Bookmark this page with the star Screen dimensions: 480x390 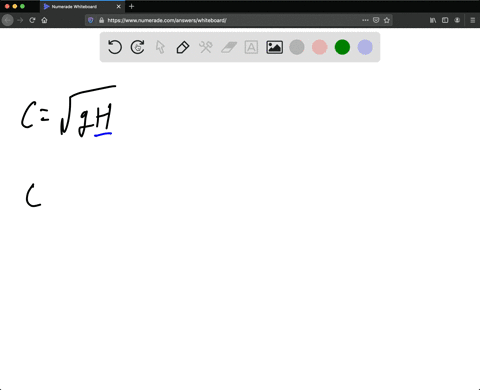[387, 20]
